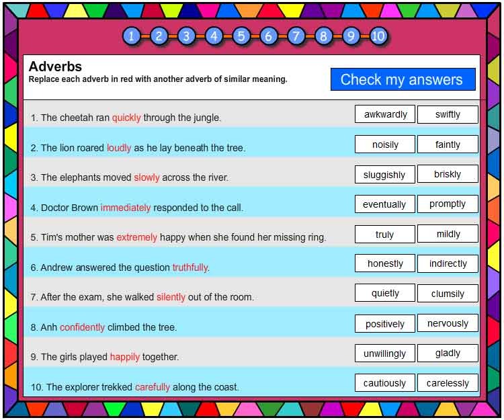This screenshot has width=504, height=420.
Task: Select 'nervously' answer box
Action: point(448,323)
